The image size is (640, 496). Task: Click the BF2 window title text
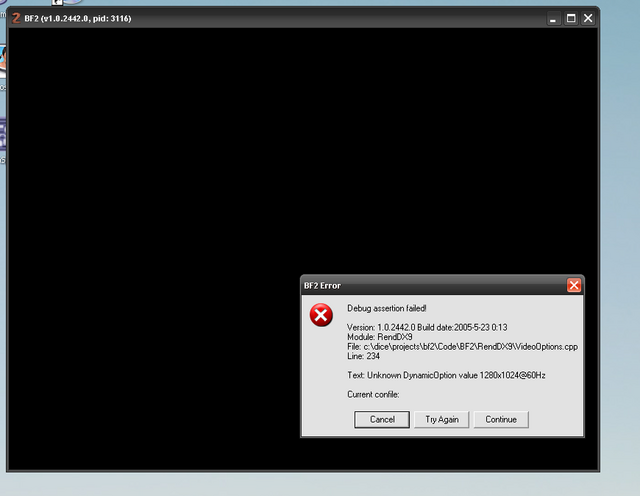[x=78, y=18]
